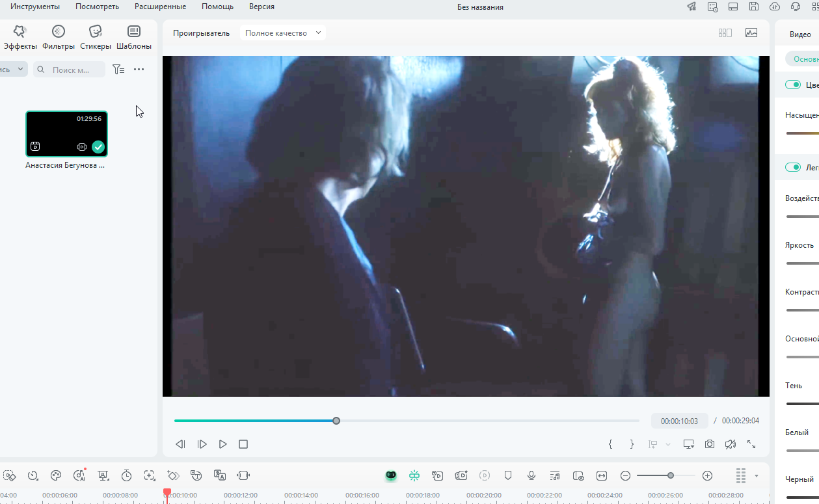The width and height of the screenshot is (819, 504).
Task: Play the video in the preview player
Action: pyautogui.click(x=223, y=444)
